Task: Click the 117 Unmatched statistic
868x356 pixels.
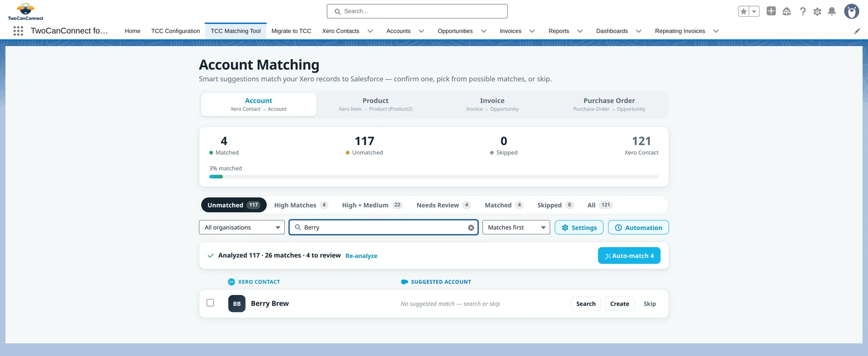Action: click(x=365, y=145)
